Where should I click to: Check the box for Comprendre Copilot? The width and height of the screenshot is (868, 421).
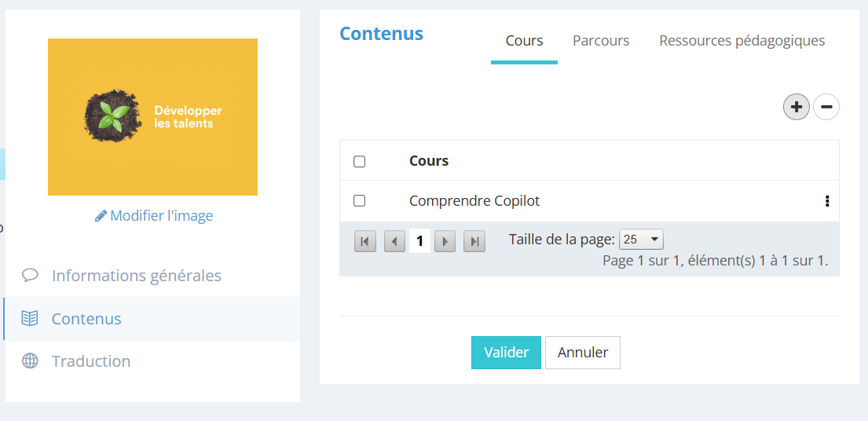360,201
